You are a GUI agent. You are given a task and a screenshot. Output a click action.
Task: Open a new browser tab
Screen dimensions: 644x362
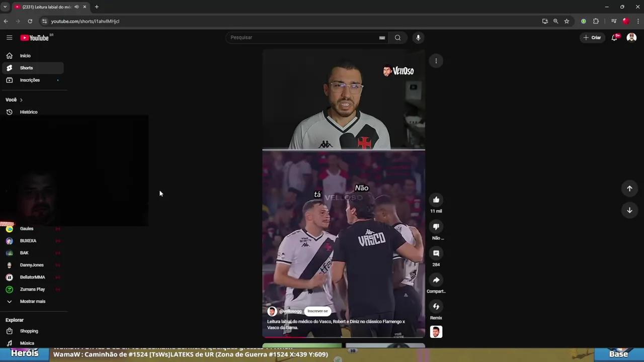pyautogui.click(x=97, y=7)
